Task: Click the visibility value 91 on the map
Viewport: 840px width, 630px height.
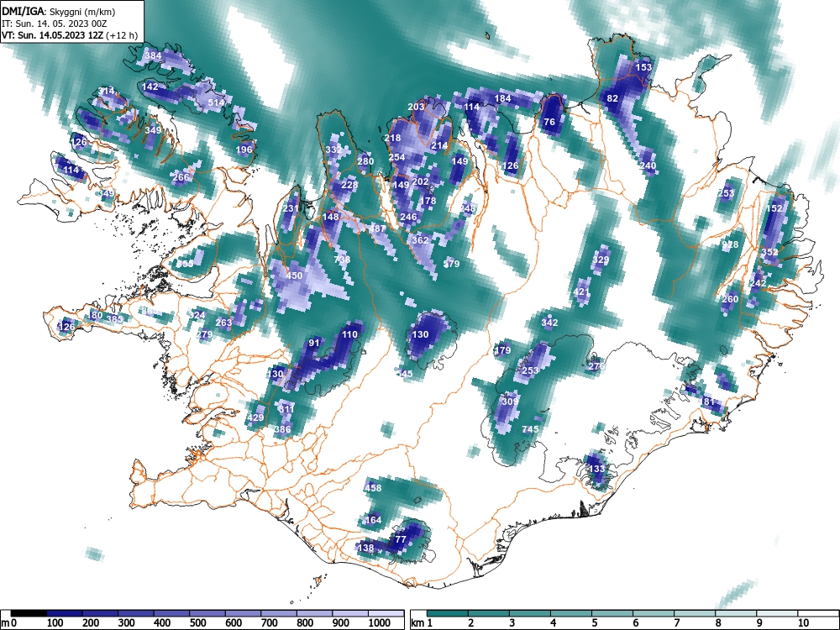Action: (314, 343)
